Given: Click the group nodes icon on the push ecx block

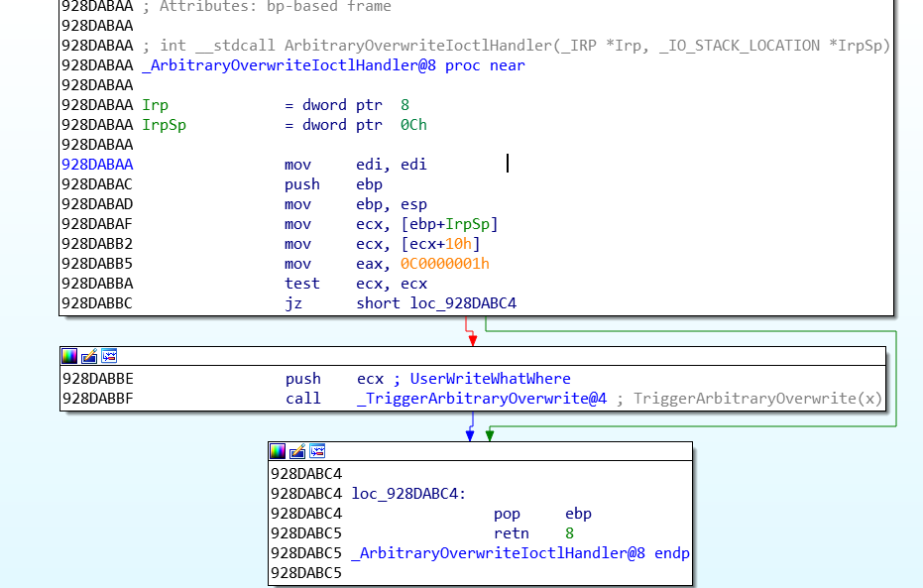Looking at the screenshot, I should [x=109, y=356].
